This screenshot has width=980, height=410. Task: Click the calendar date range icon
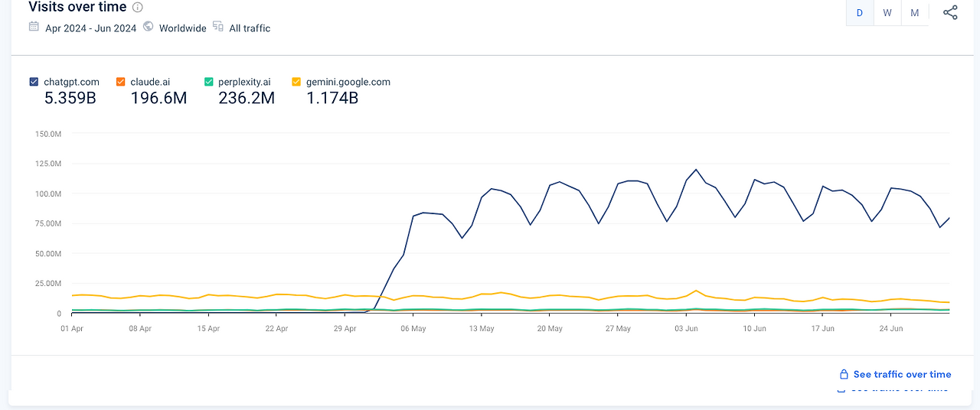(34, 27)
